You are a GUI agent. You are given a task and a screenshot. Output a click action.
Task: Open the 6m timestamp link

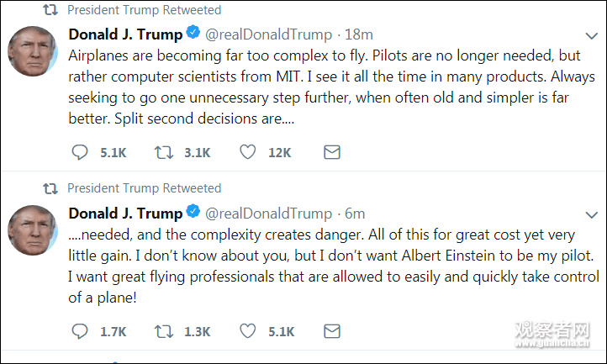356,214
